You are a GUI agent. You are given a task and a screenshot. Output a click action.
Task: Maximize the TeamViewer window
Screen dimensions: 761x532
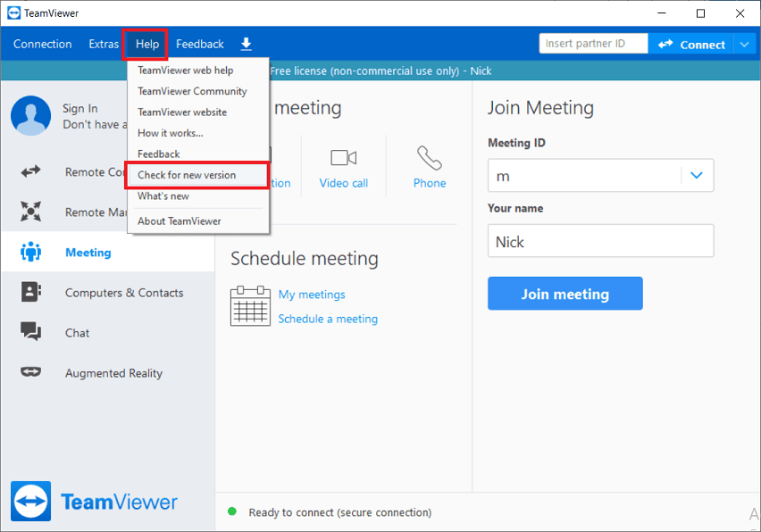[701, 13]
